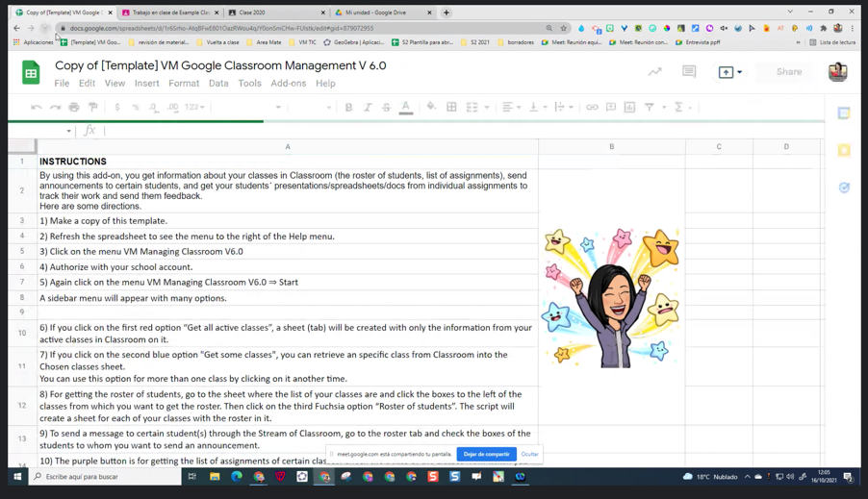Image resolution: width=868 pixels, height=499 pixels.
Task: Insert a link via toolbar
Action: pos(592,108)
